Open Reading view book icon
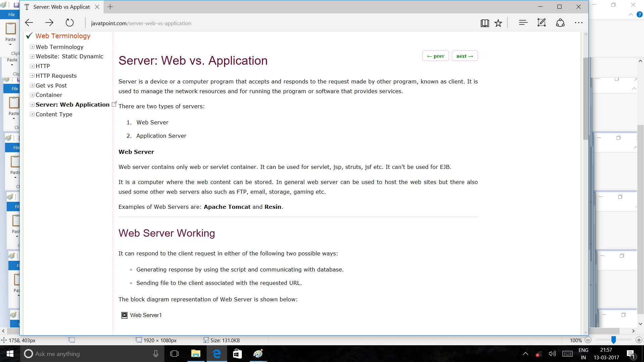 click(485, 23)
